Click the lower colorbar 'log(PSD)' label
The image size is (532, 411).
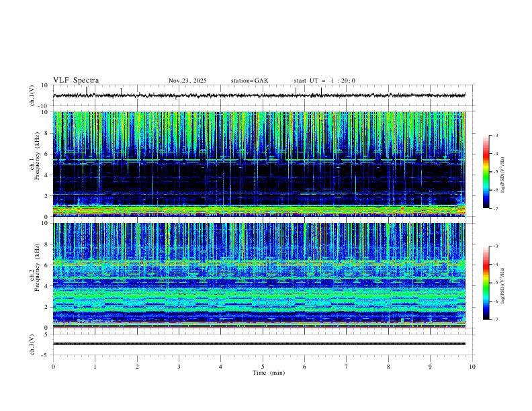(502, 285)
